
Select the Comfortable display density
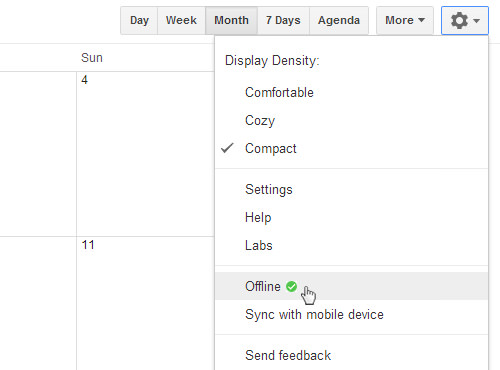pyautogui.click(x=352, y=92)
